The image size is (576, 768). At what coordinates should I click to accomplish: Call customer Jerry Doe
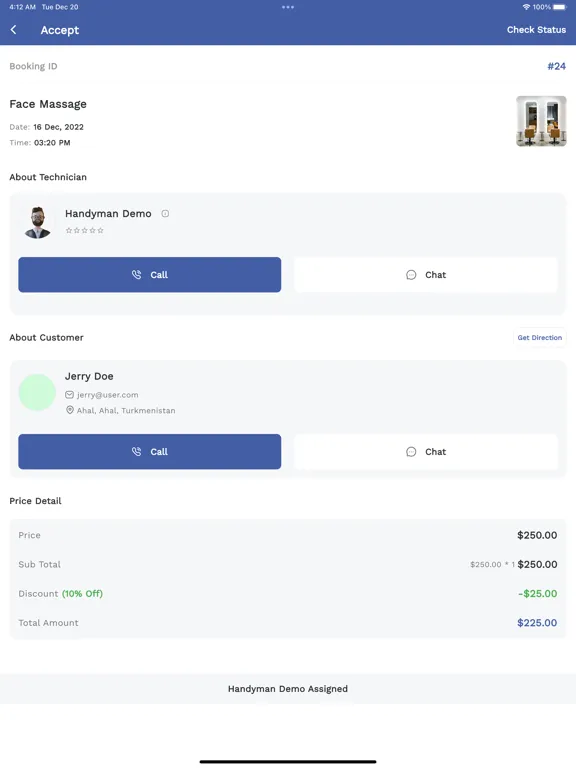point(150,452)
